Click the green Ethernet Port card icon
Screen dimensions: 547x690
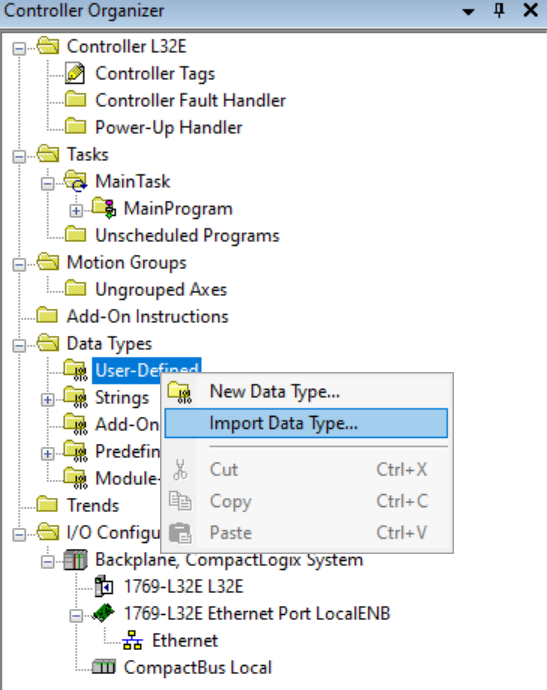(x=104, y=613)
